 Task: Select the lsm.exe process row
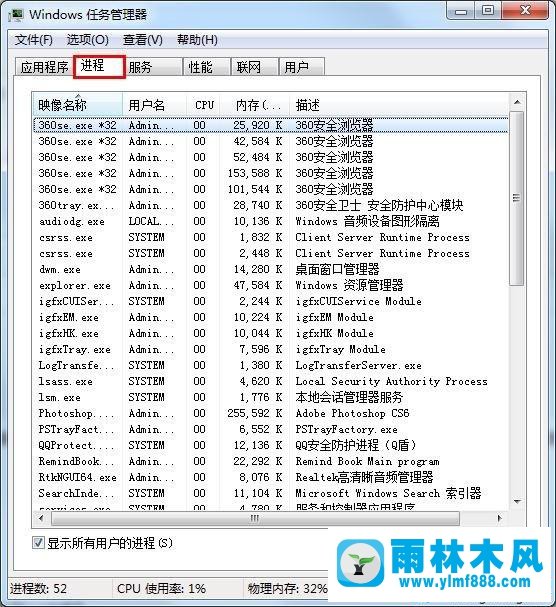pyautogui.click(x=271, y=397)
